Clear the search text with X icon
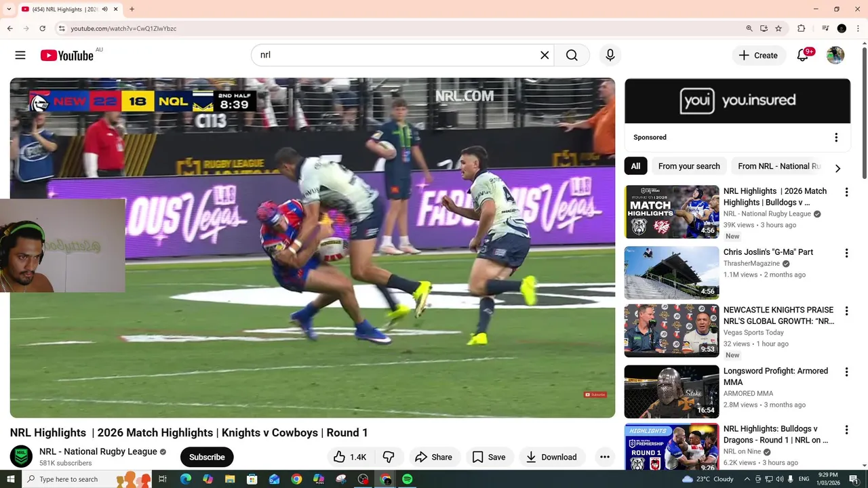The height and width of the screenshot is (488, 868). tap(545, 56)
